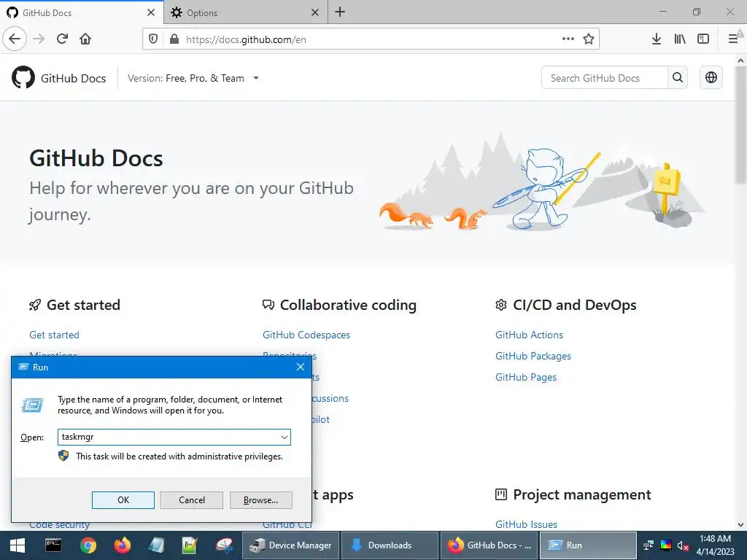
Task: Click the address bar URL
Action: 246,39
